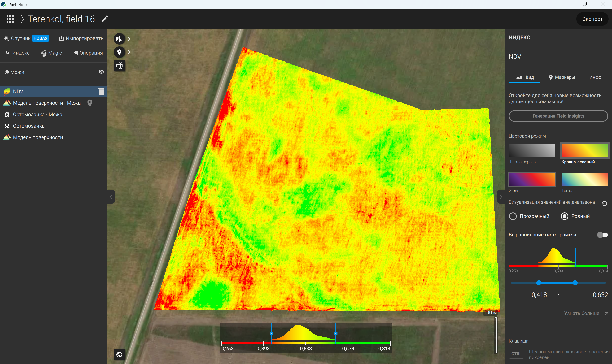Viewport: 612px width, 364px height.
Task: Switch to the Инфо tab
Action: (x=595, y=77)
